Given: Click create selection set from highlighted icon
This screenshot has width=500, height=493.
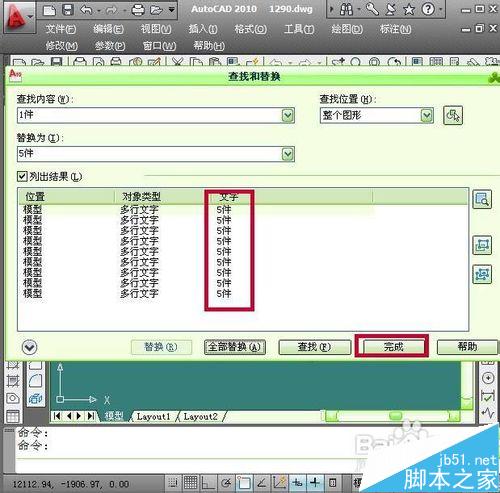Looking at the screenshot, I should pos(482,245).
